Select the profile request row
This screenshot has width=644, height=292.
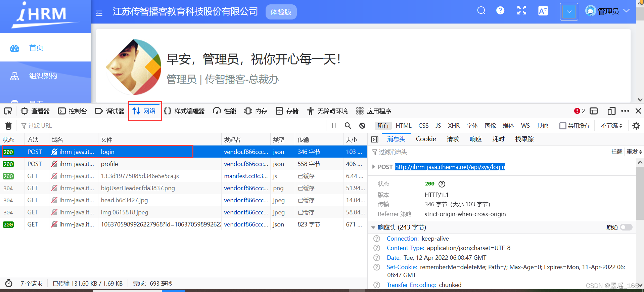tap(183, 164)
